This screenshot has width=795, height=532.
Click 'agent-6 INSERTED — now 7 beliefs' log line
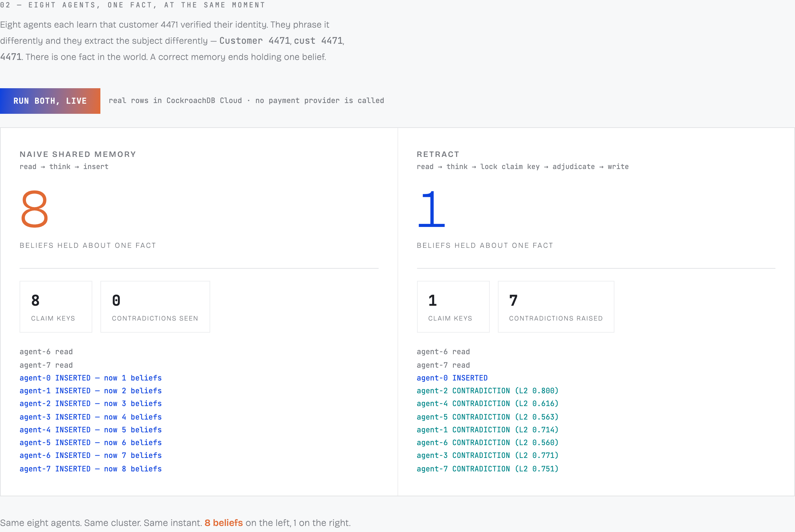(91, 456)
